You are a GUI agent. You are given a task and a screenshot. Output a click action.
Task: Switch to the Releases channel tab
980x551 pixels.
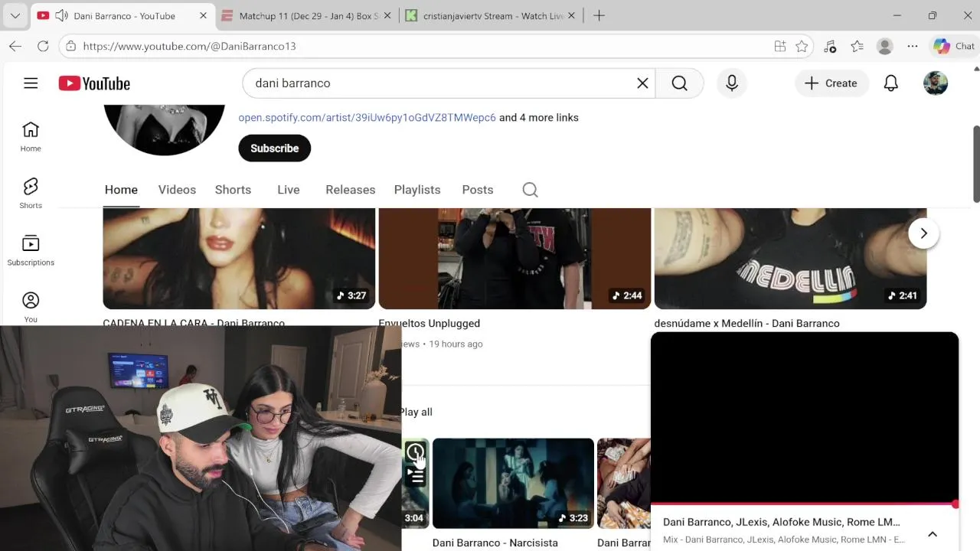[350, 190]
